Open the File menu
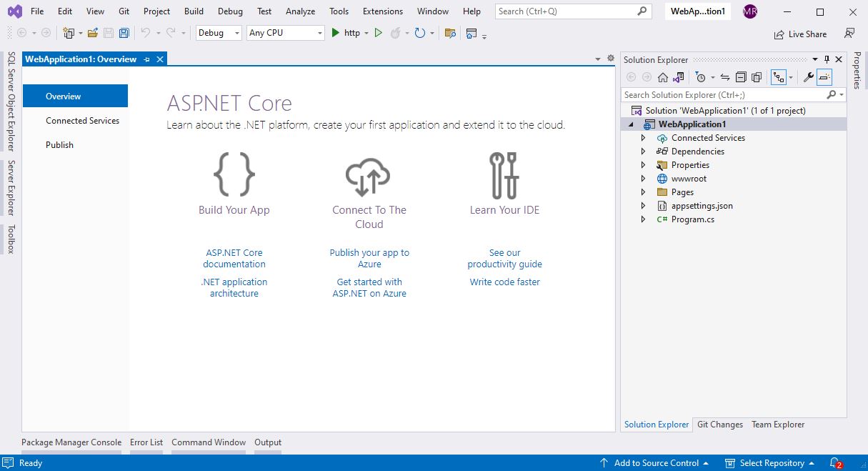Viewport: 868px width, 471px height. [x=37, y=11]
